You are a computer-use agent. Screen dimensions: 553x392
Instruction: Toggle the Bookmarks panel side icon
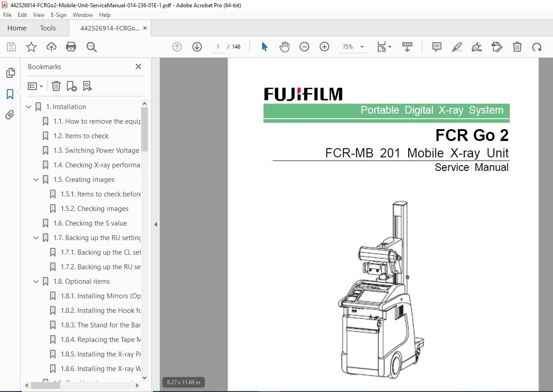click(x=10, y=94)
